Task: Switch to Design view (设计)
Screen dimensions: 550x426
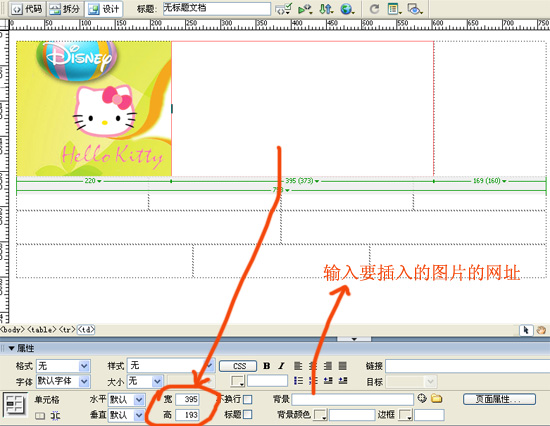Action: tap(104, 9)
